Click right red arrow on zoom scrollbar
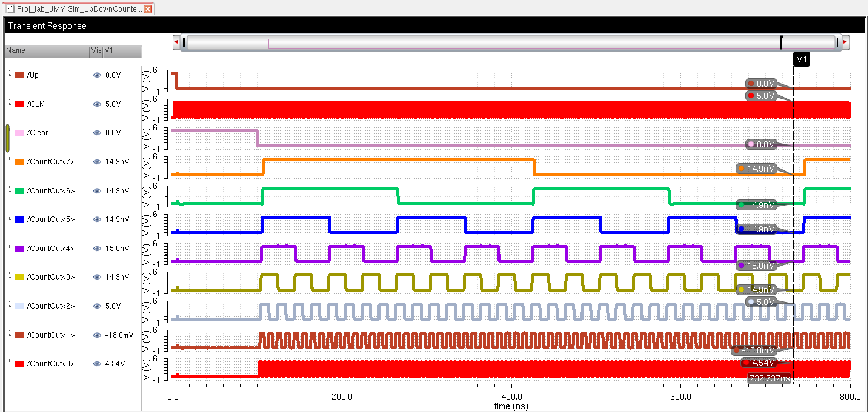 tap(845, 42)
